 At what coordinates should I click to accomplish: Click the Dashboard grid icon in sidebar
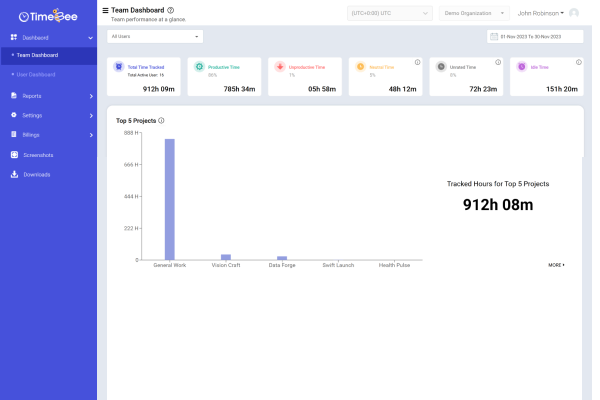coord(14,37)
